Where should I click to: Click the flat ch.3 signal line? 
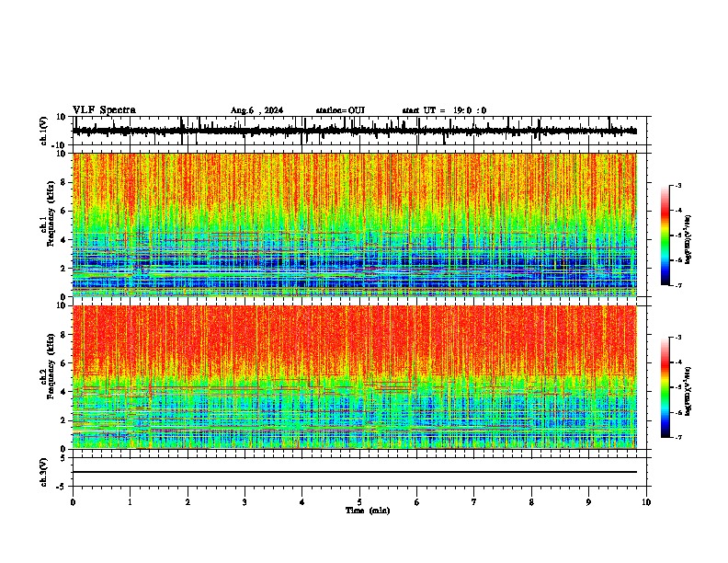[355, 472]
